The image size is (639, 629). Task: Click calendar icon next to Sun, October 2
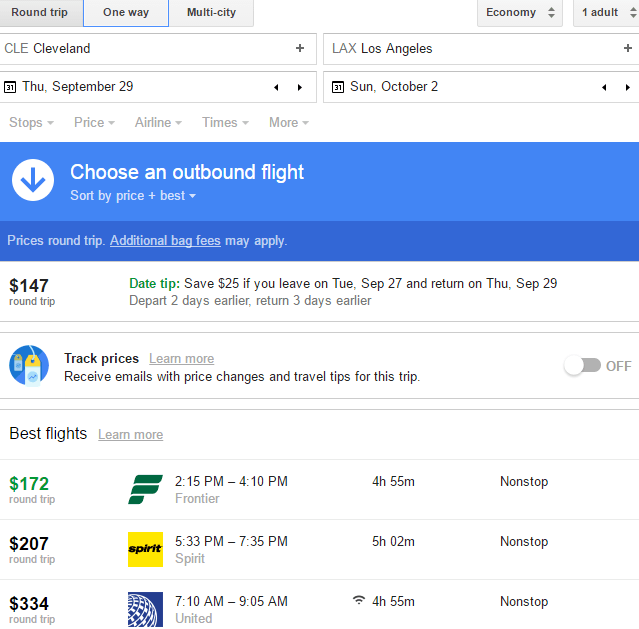click(338, 87)
